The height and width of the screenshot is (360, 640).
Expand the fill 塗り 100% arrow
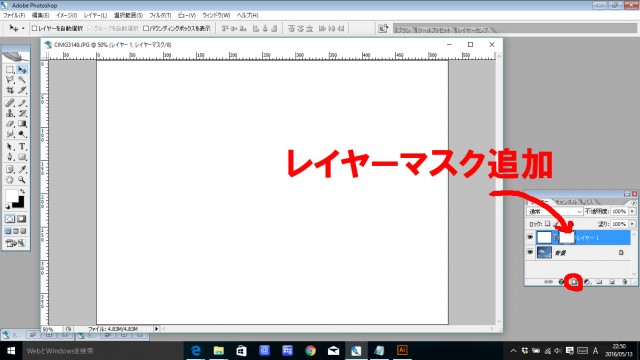coord(632,224)
